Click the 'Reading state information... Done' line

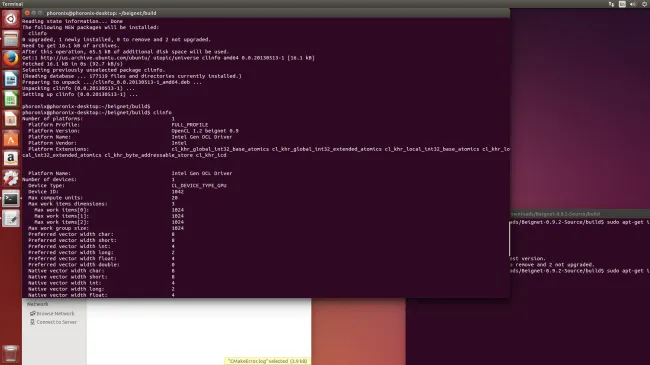[x=73, y=21]
